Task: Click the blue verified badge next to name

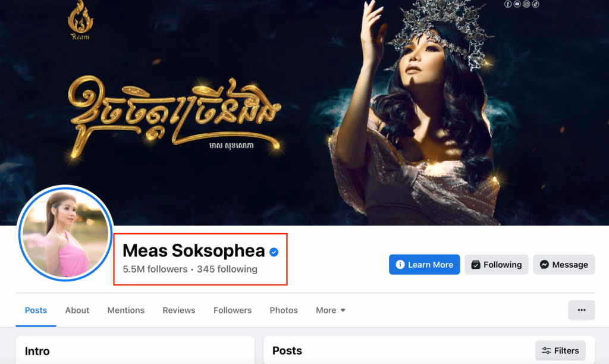Action: [274, 253]
